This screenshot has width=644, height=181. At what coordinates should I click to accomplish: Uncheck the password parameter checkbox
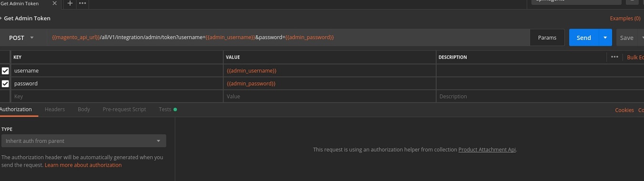(x=5, y=83)
